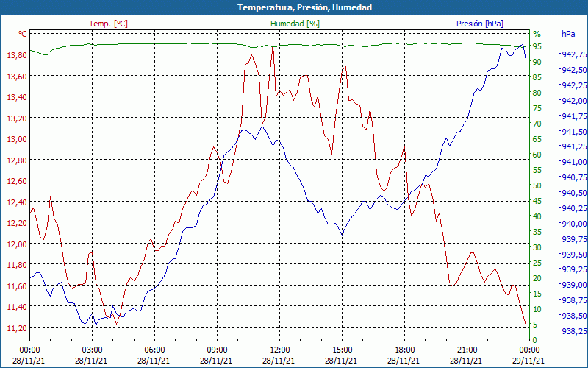588x368 pixels.
Task: Click the '11,20' temperature axis value
Action: (17, 328)
